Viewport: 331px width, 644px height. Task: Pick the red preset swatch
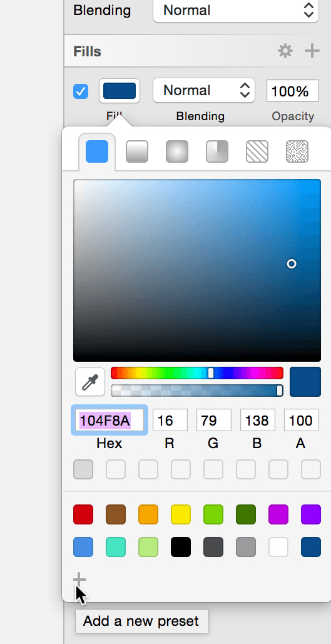click(x=83, y=514)
